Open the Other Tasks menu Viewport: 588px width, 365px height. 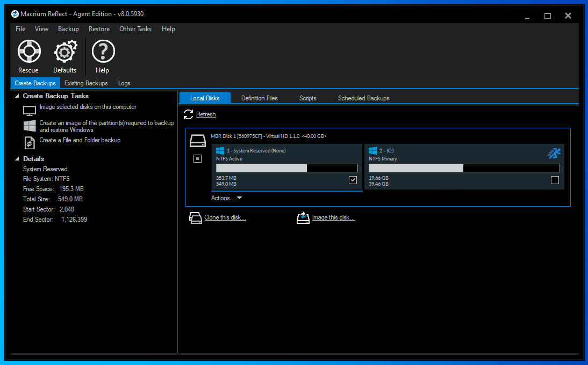click(x=135, y=29)
